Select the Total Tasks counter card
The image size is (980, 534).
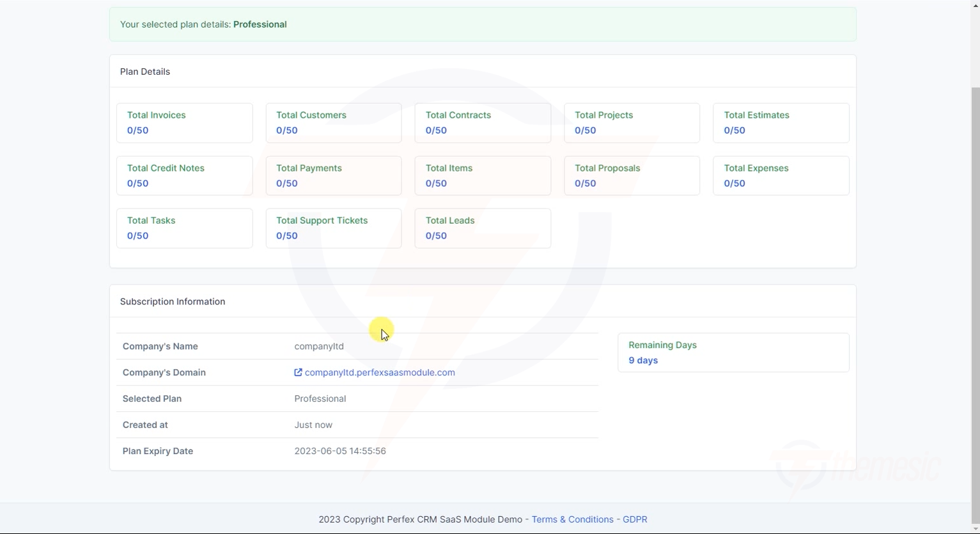pyautogui.click(x=184, y=228)
